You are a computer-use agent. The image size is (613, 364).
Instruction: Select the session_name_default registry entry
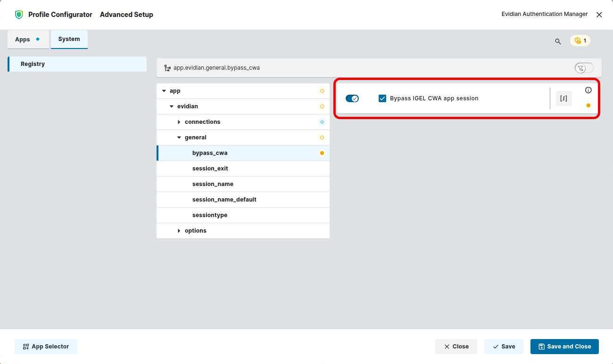(x=243, y=200)
